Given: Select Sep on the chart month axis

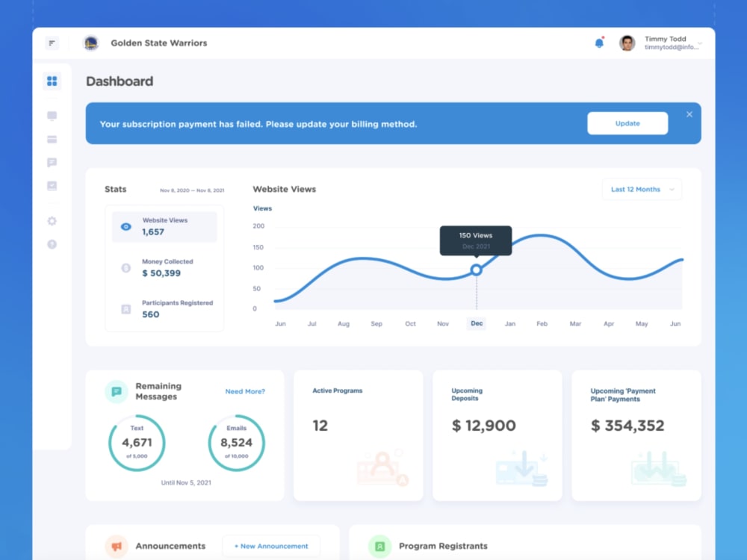Looking at the screenshot, I should pos(376,324).
